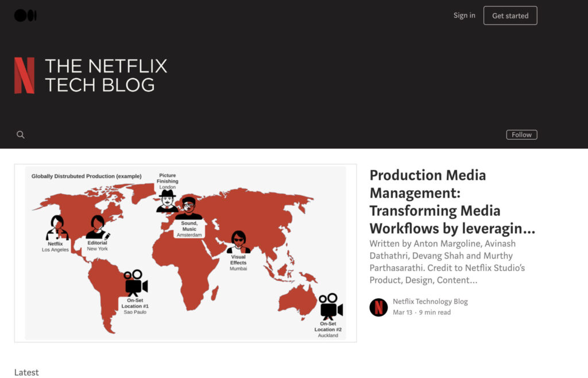Screen dimensions: 588x378
Task: Click the Auckland on-set camera icon
Action: pos(331,307)
